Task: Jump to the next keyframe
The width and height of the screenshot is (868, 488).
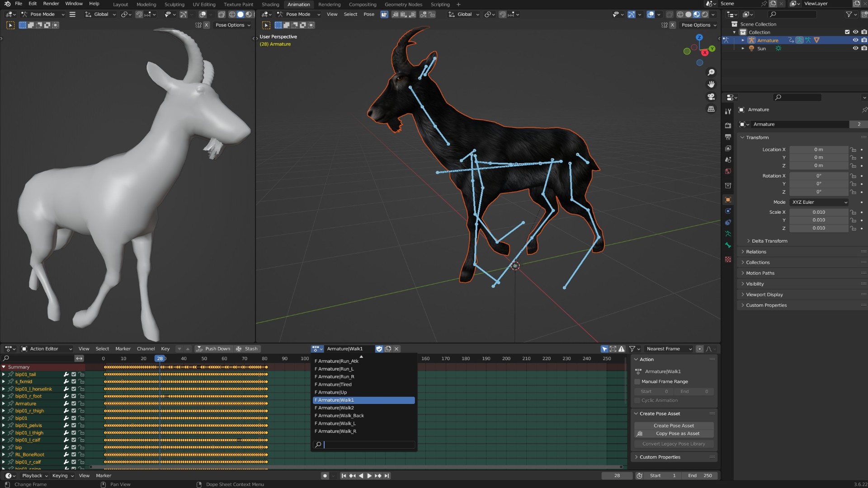Action: [x=378, y=476]
